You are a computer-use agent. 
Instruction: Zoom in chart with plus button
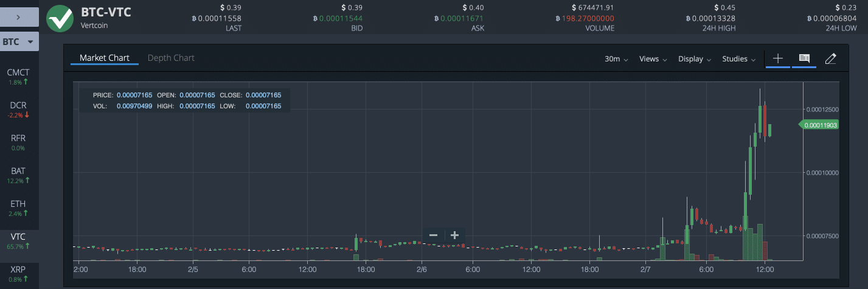tap(454, 235)
